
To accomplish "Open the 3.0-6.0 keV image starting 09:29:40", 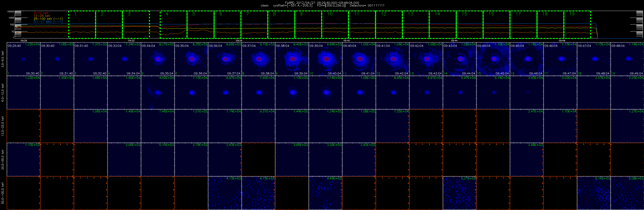I will coord(23,59).
